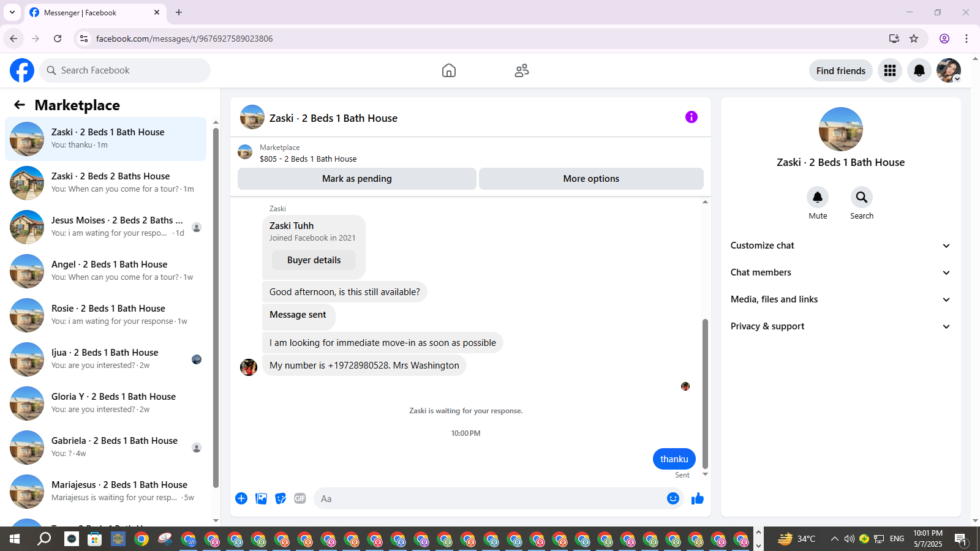Image resolution: width=980 pixels, height=551 pixels.
Task: Go back from Marketplace with arrow
Action: pyautogui.click(x=20, y=105)
